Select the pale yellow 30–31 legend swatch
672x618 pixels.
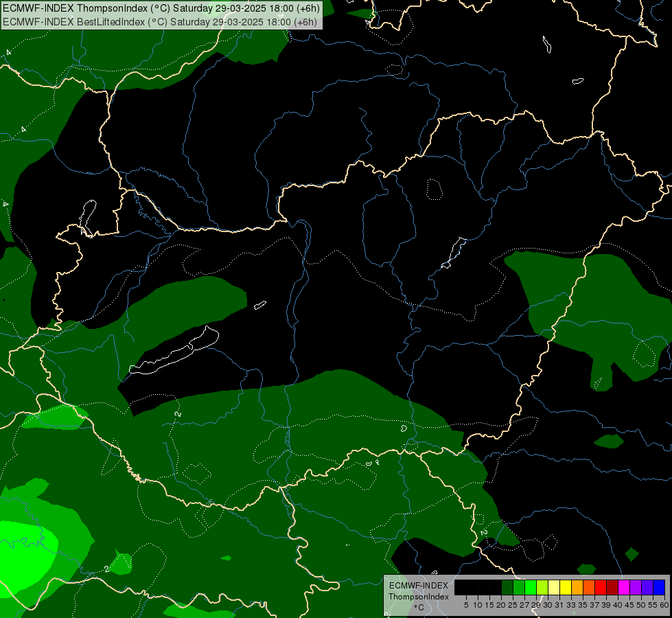coord(554,587)
